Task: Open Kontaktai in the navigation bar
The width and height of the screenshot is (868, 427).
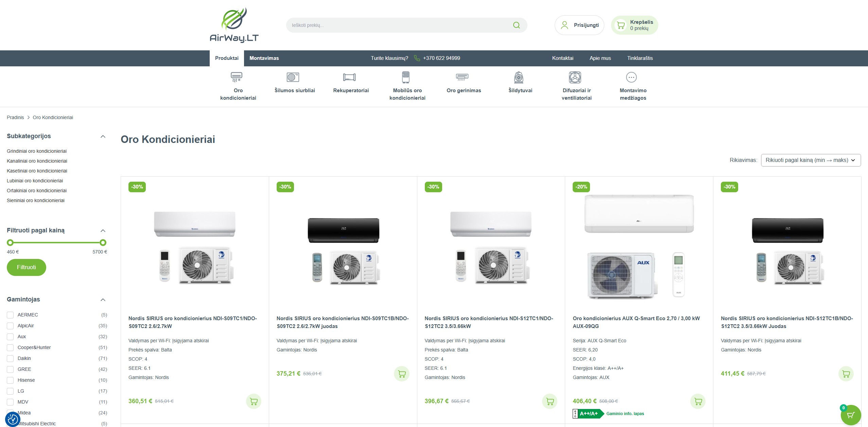Action: pyautogui.click(x=562, y=58)
